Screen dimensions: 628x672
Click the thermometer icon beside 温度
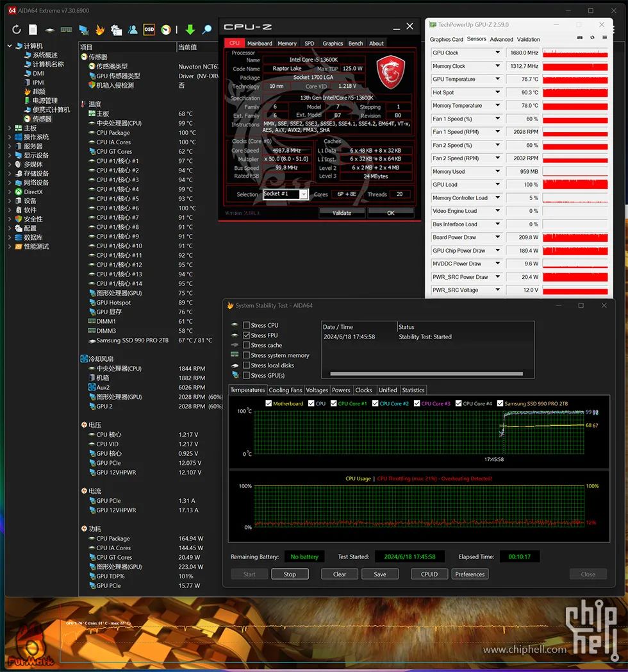83,104
